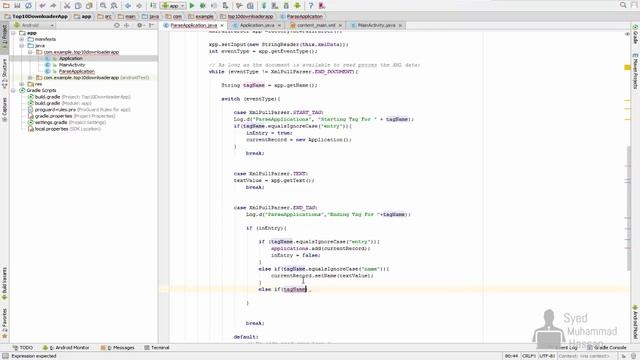Open the Android project view dropdown
The height and width of the screenshot is (360, 640).
(x=33, y=25)
